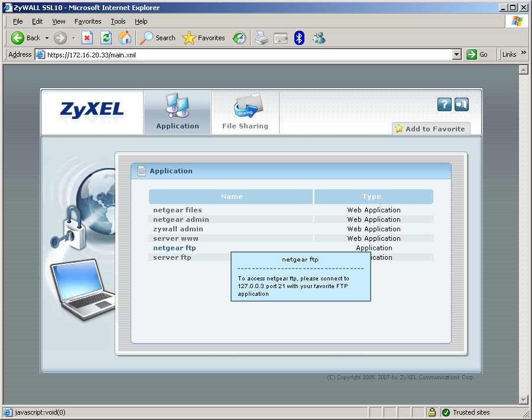Screen dimensions: 532x420
Task: Open the netgear admin link
Action: (x=181, y=219)
